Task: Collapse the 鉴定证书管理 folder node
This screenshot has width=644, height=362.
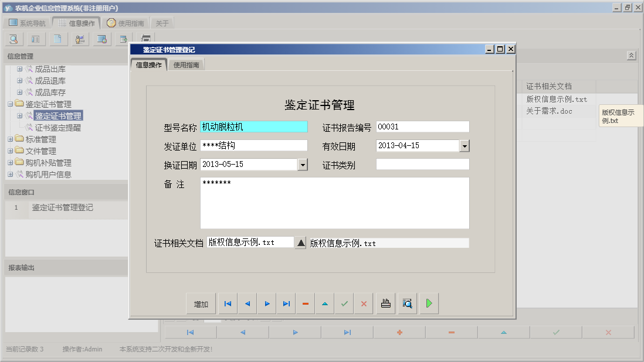Action: click(x=11, y=104)
